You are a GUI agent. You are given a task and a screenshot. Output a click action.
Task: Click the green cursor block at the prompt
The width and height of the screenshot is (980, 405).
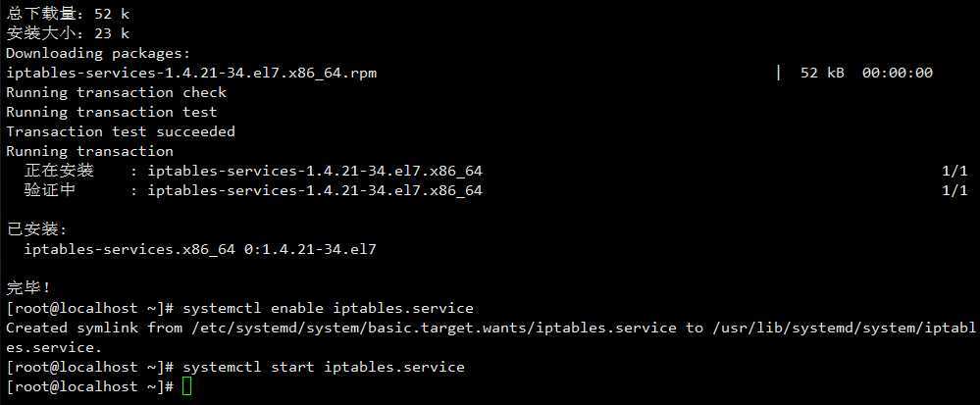[186, 386]
